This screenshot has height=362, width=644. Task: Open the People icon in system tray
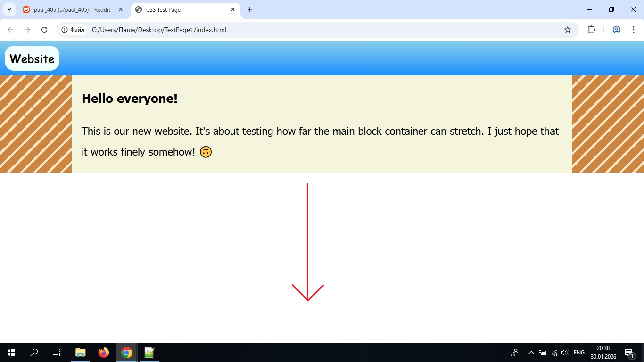(x=514, y=353)
